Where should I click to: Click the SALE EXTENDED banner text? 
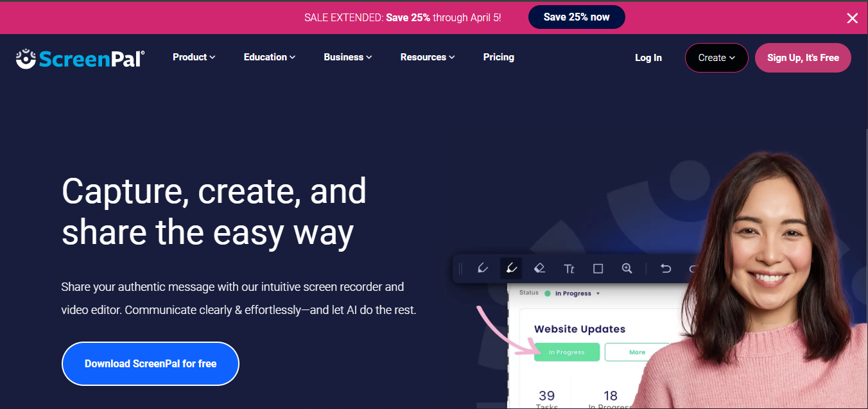point(403,17)
